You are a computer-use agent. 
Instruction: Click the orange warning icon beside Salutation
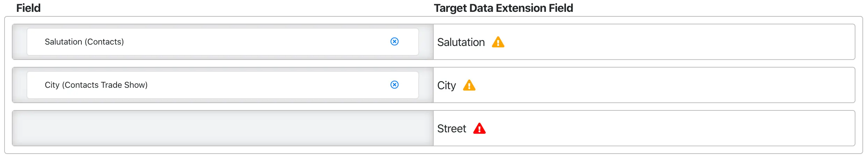[x=498, y=42]
